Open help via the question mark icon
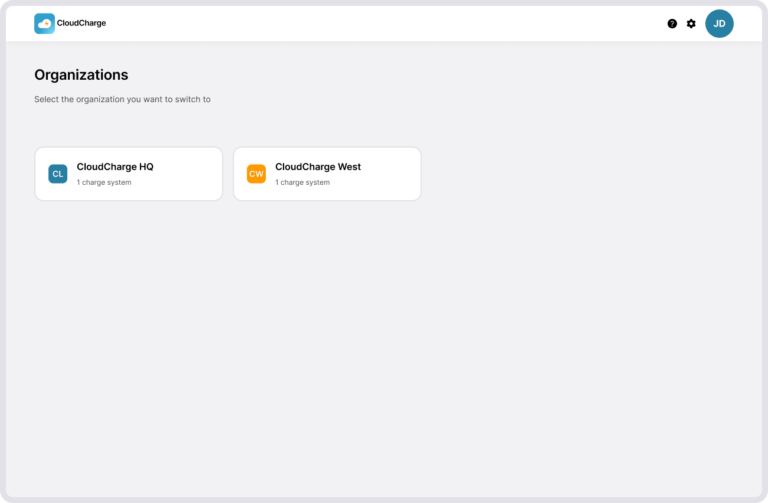This screenshot has width=768, height=503. click(x=672, y=24)
